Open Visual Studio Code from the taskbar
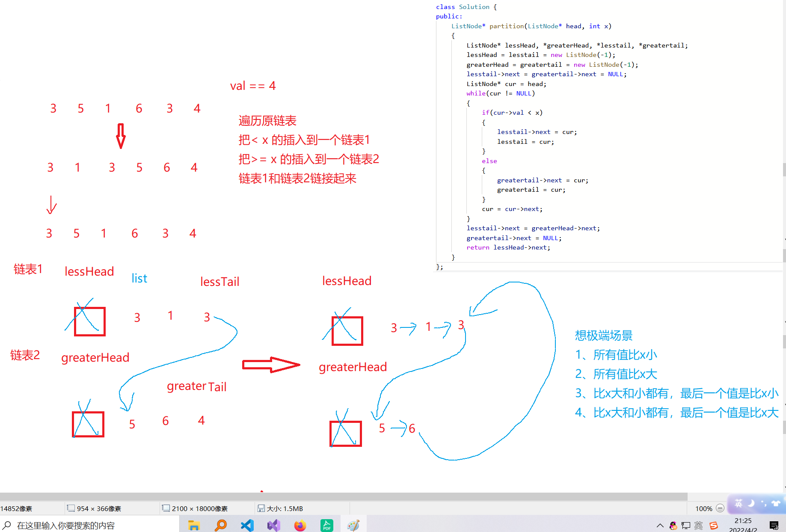Viewport: 786px width, 532px height. click(247, 525)
